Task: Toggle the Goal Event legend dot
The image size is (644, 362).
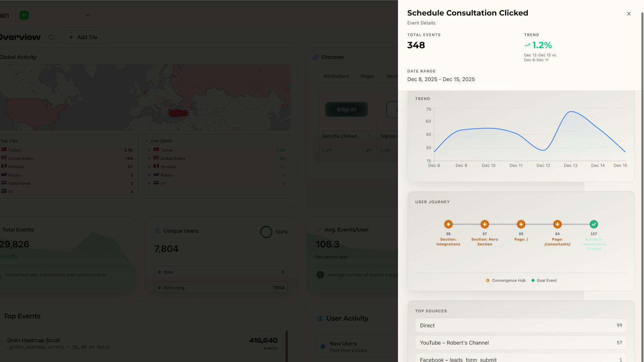Action: 533,280
